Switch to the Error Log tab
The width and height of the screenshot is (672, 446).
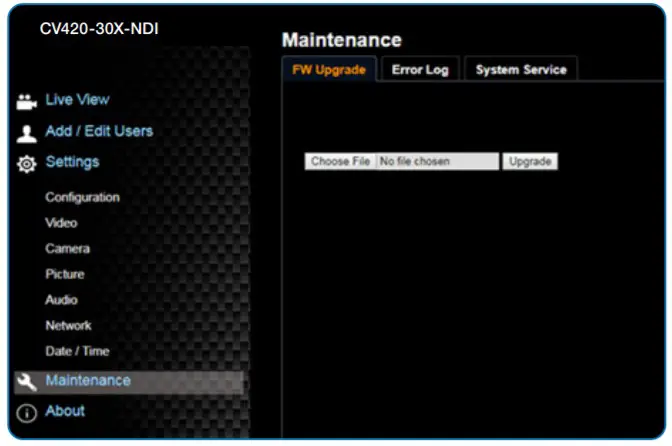[420, 69]
